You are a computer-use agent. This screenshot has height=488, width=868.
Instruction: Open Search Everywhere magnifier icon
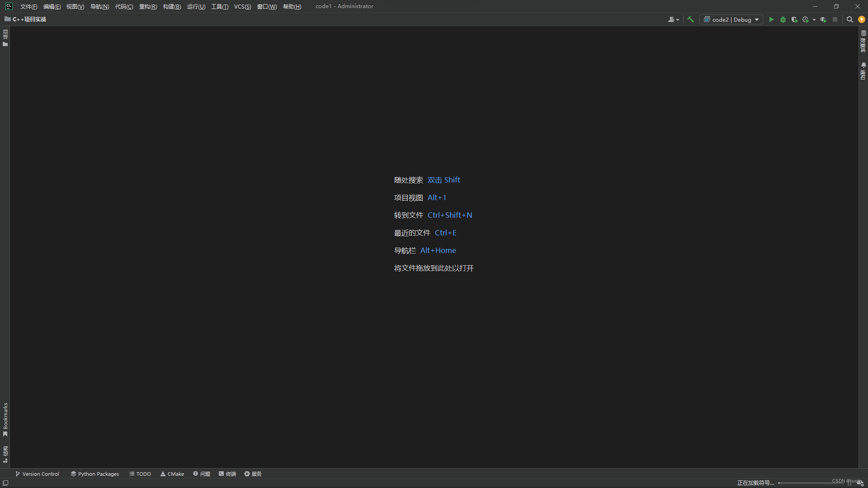pos(850,19)
